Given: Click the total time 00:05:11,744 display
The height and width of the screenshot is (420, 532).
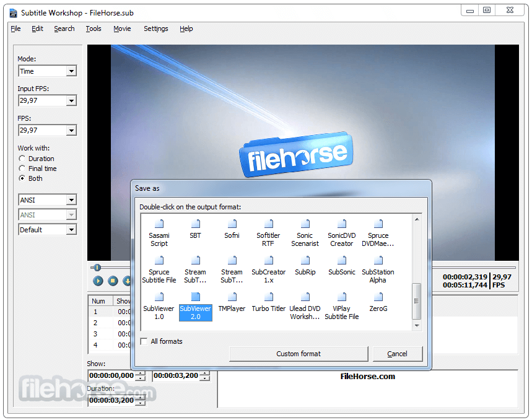Looking at the screenshot, I should click(x=465, y=285).
